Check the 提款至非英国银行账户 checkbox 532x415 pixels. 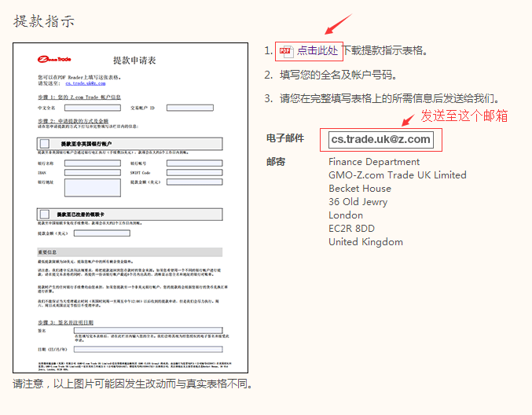click(x=44, y=144)
